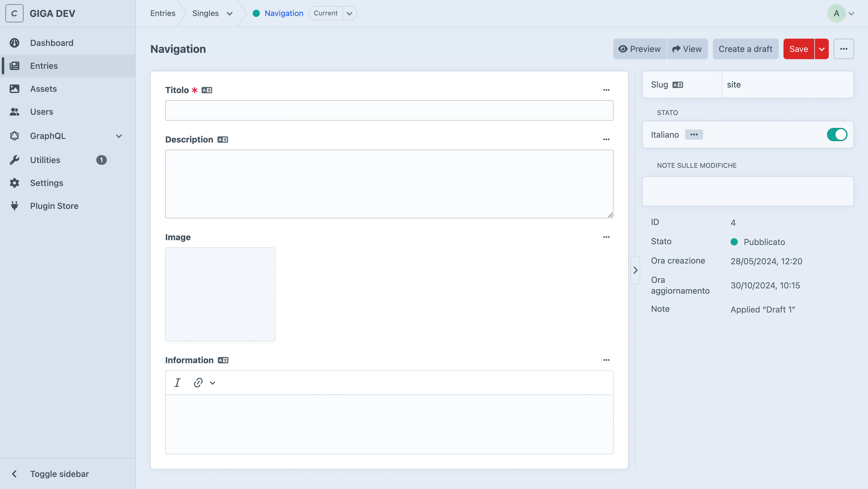
Task: Click the Dashboard gauge icon
Action: click(14, 43)
